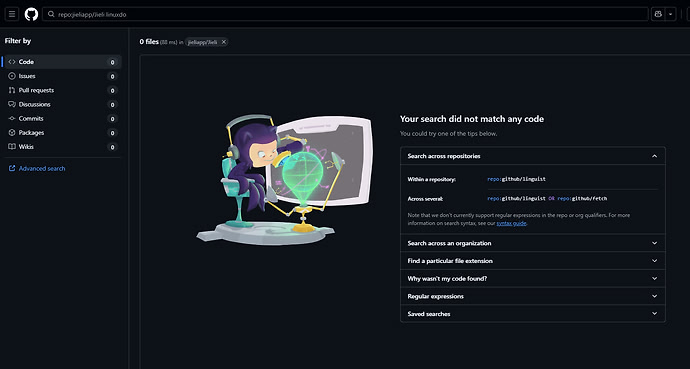Click the 0 files result count
690x369 pixels.
[x=149, y=42]
